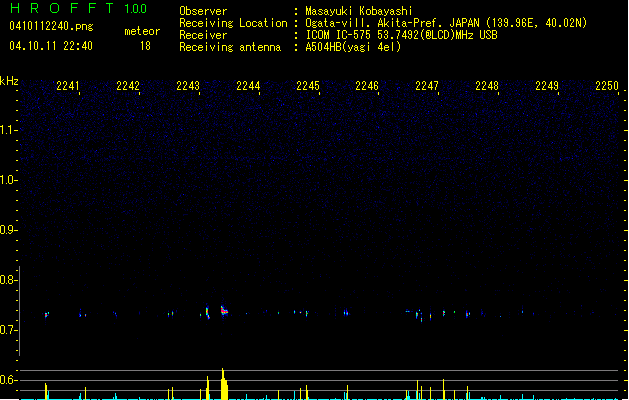
Task: Select the filename 0410112240.png
Action: point(51,26)
